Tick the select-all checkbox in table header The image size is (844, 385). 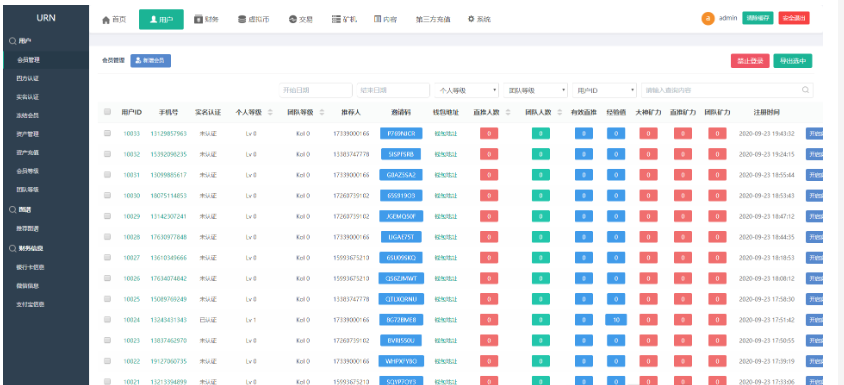click(x=107, y=112)
